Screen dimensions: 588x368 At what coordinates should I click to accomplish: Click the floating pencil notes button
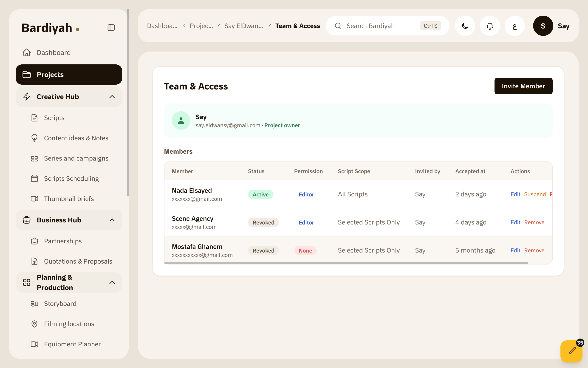(571, 351)
